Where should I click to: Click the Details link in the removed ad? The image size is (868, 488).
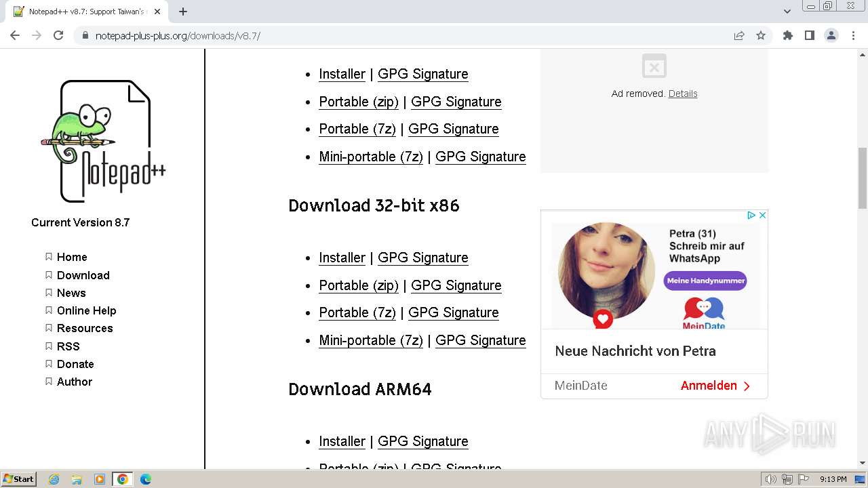coord(683,94)
